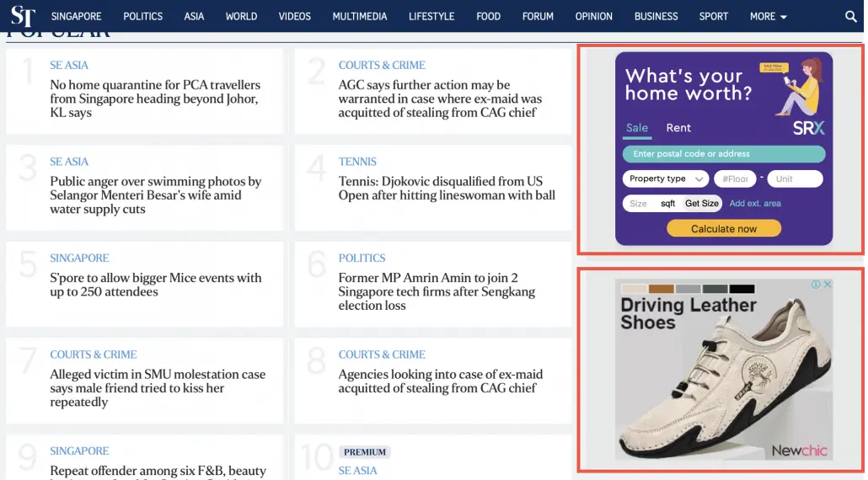This screenshot has width=868, height=480.
Task: Click COURTS & CRIME above Agencies story
Action: [x=382, y=355]
